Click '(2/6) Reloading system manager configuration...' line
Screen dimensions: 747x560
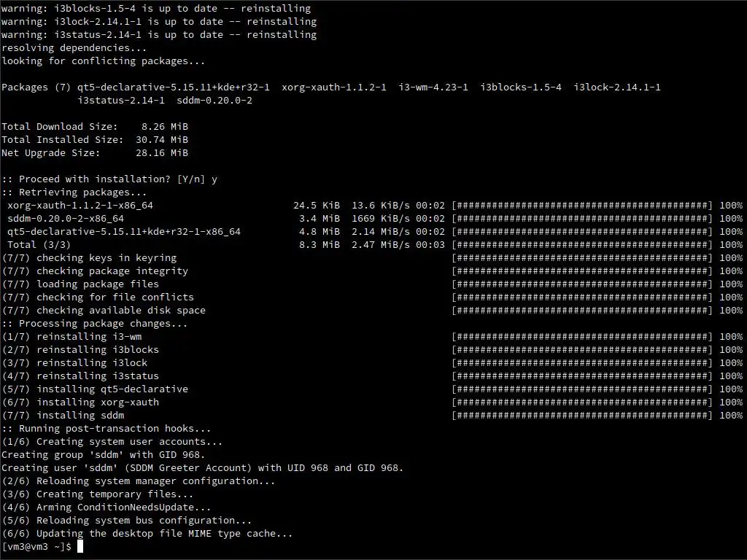[x=138, y=481]
